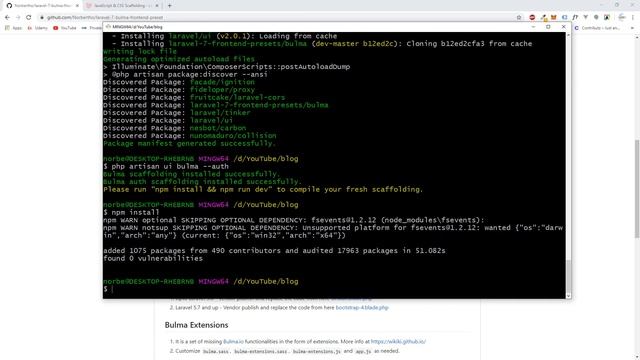Click 'Discovered Package: nesbot/carbon' line
640x360 pixels.
pyautogui.click(x=175, y=128)
